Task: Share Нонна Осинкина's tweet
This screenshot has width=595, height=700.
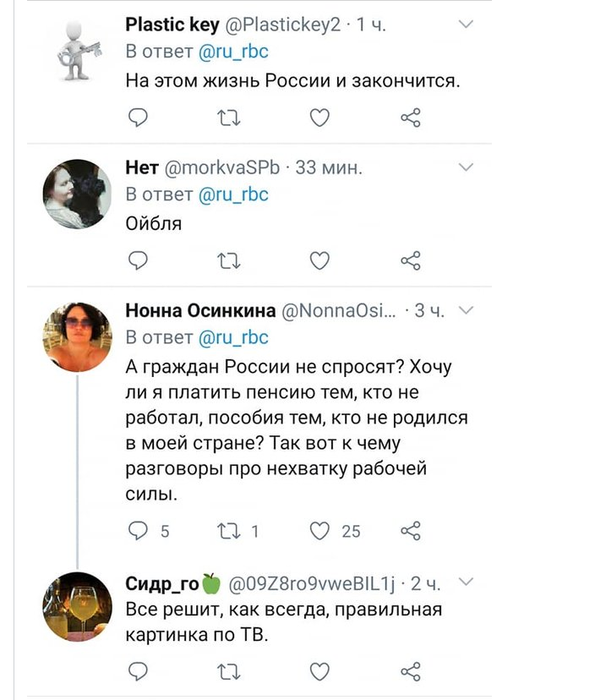Action: point(411,531)
